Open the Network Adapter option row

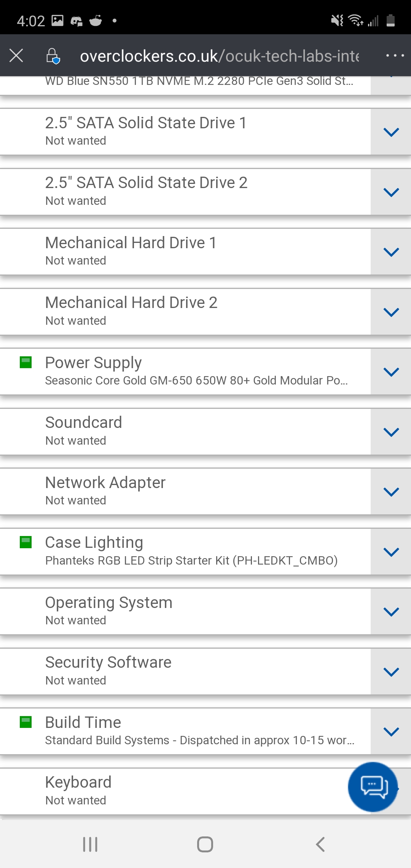185,491
